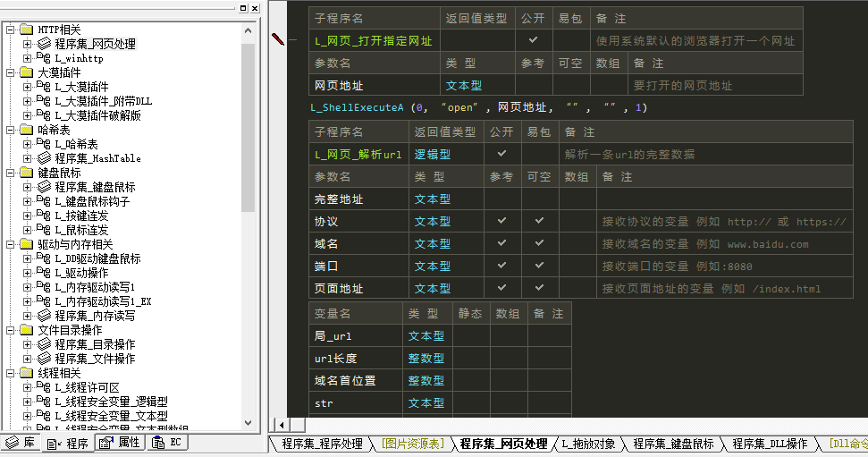The image size is (868, 457).
Task: Click the module icon next to L_大漠插件破解版
Action: pyautogui.click(x=44, y=115)
